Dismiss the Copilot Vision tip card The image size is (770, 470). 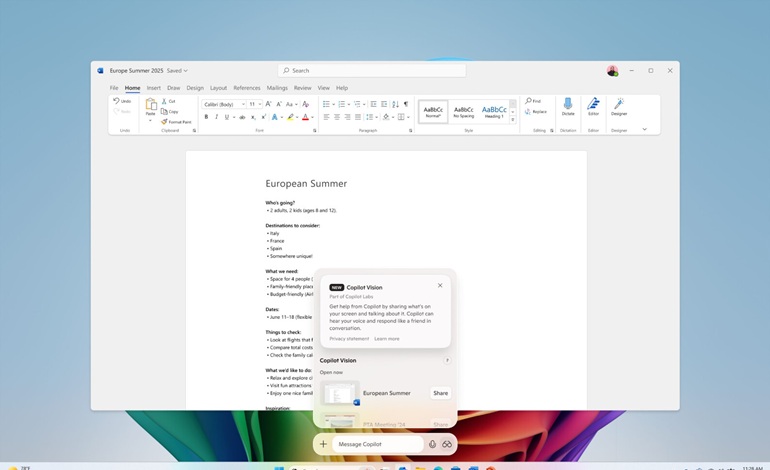[x=440, y=285]
